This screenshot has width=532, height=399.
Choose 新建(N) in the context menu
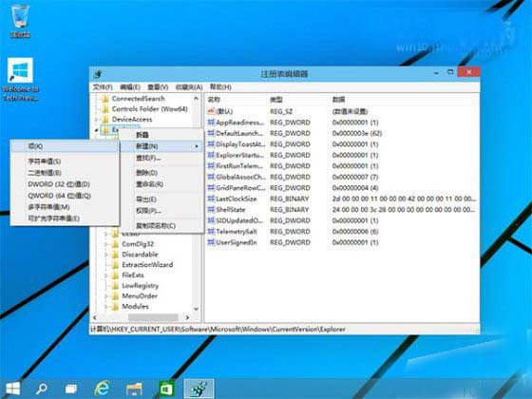[x=161, y=146]
